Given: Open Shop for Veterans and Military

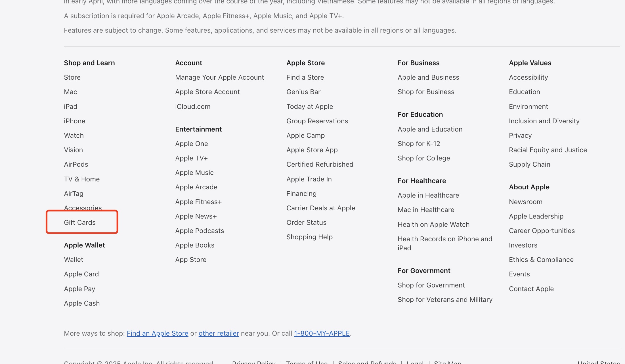Looking at the screenshot, I should point(445,299).
